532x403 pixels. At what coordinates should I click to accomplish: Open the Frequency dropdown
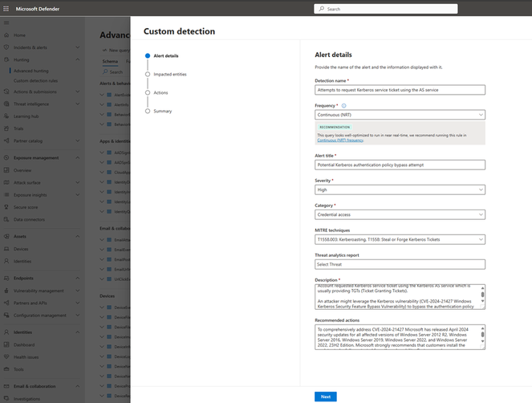[x=400, y=115]
